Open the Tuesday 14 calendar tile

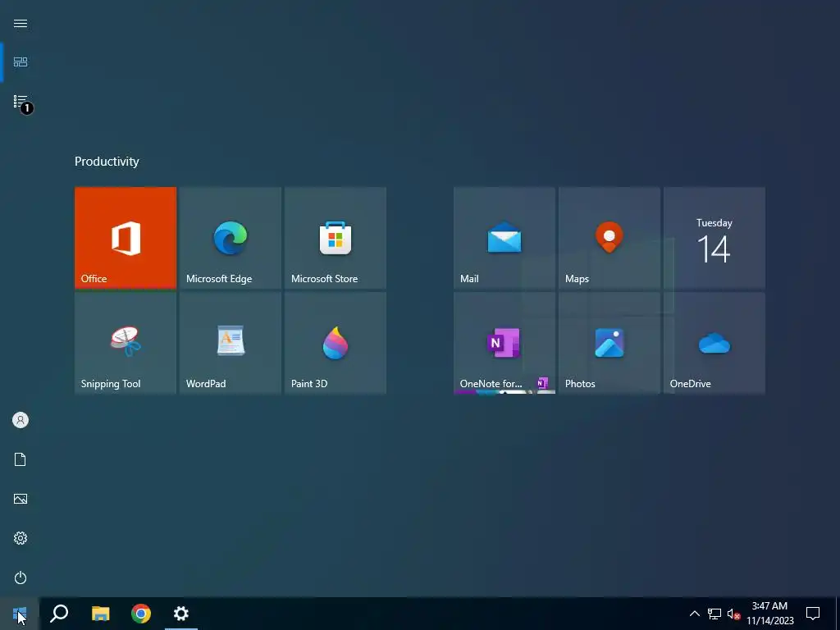714,238
